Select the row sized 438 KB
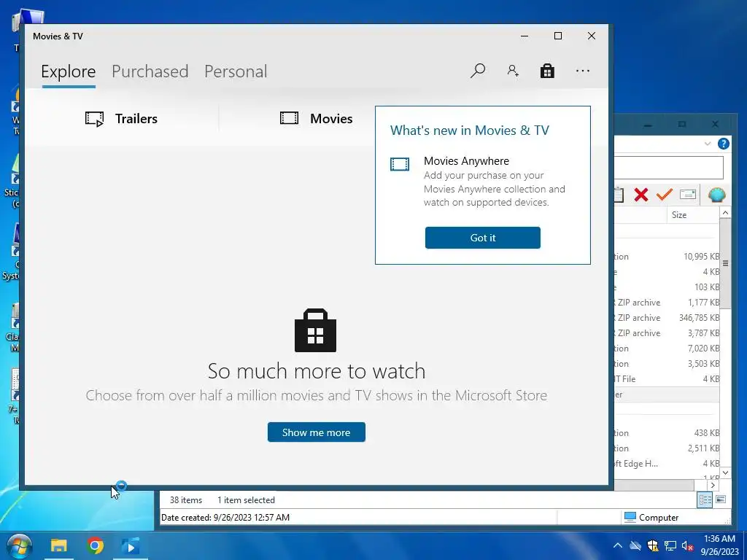The width and height of the screenshot is (747, 560). tap(667, 433)
